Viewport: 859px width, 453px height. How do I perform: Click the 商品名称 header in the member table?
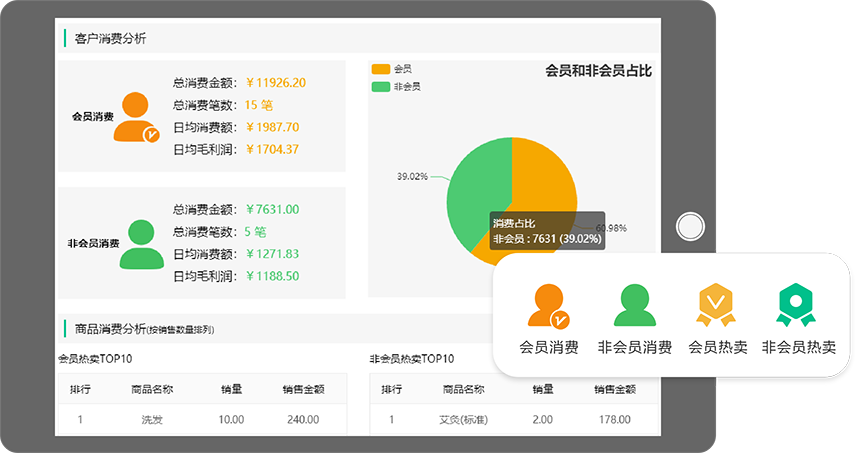click(152, 389)
